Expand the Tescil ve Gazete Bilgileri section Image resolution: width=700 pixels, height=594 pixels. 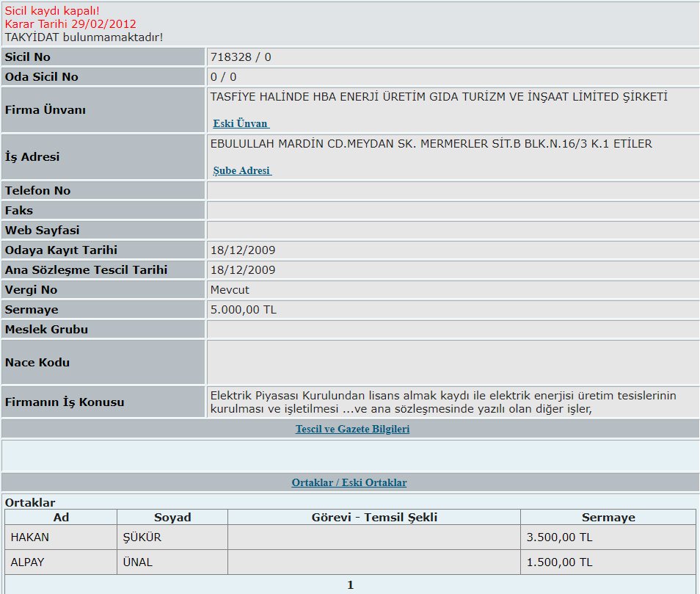coord(352,429)
